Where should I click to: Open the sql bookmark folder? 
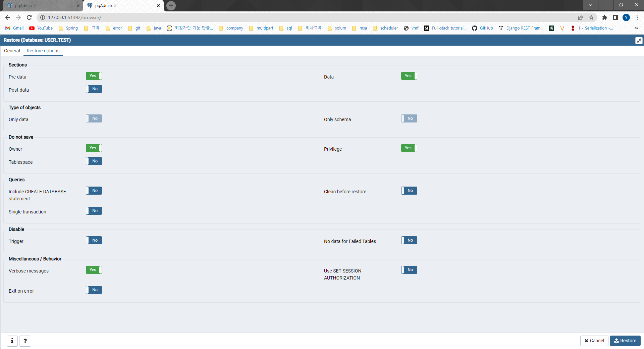click(x=285, y=28)
